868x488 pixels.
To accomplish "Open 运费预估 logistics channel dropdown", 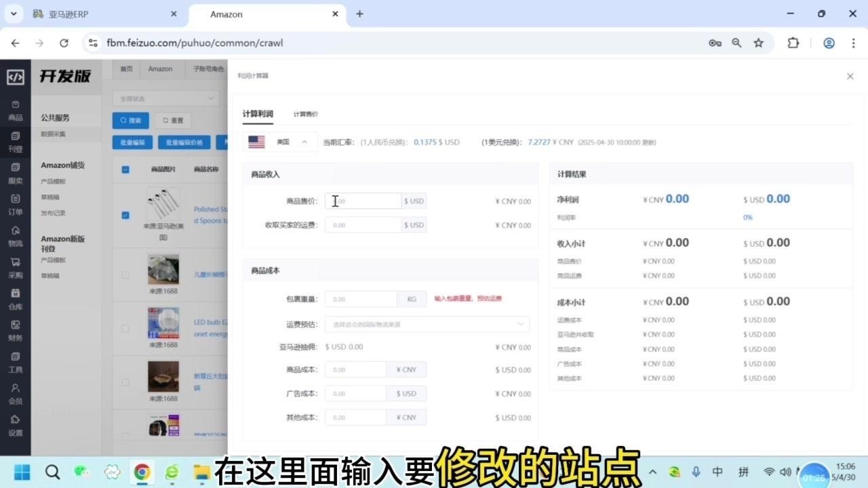I will pyautogui.click(x=427, y=324).
